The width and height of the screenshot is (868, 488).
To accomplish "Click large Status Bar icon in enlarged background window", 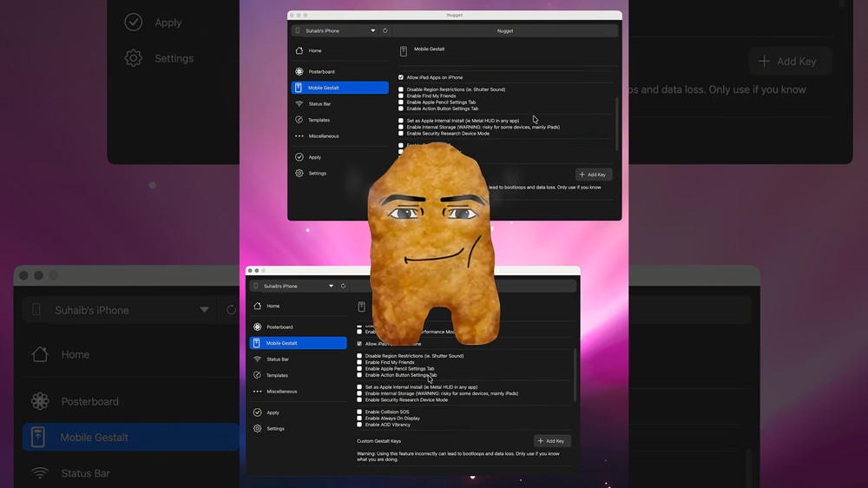I will coord(40,473).
